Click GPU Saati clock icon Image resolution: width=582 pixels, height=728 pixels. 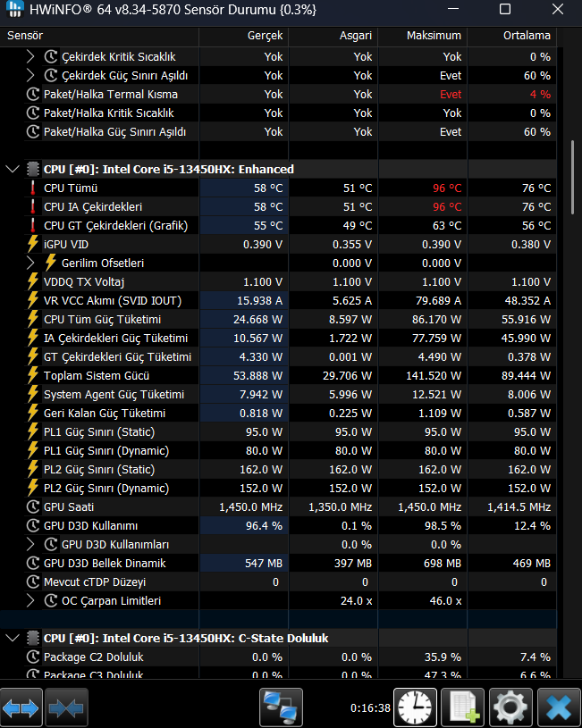[32, 507]
